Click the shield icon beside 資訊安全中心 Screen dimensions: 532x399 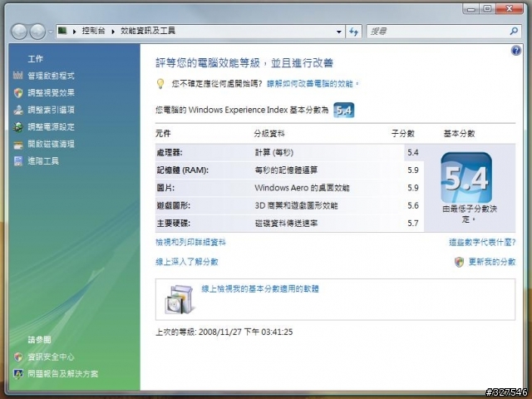(x=18, y=357)
